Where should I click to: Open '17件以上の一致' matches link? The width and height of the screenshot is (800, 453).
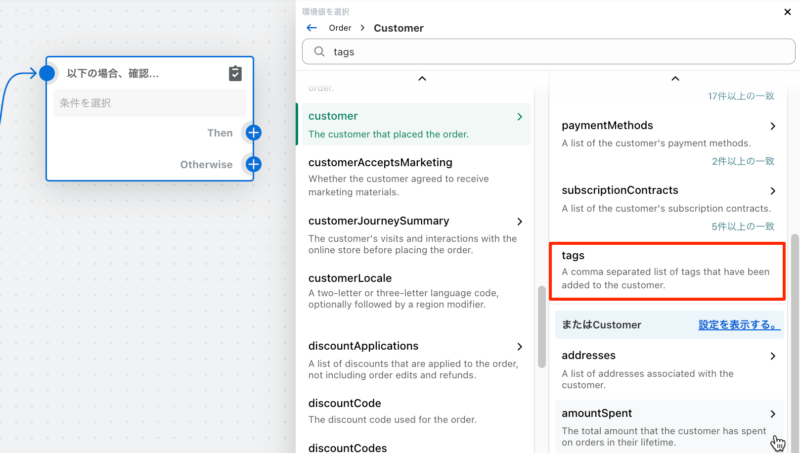tap(741, 96)
